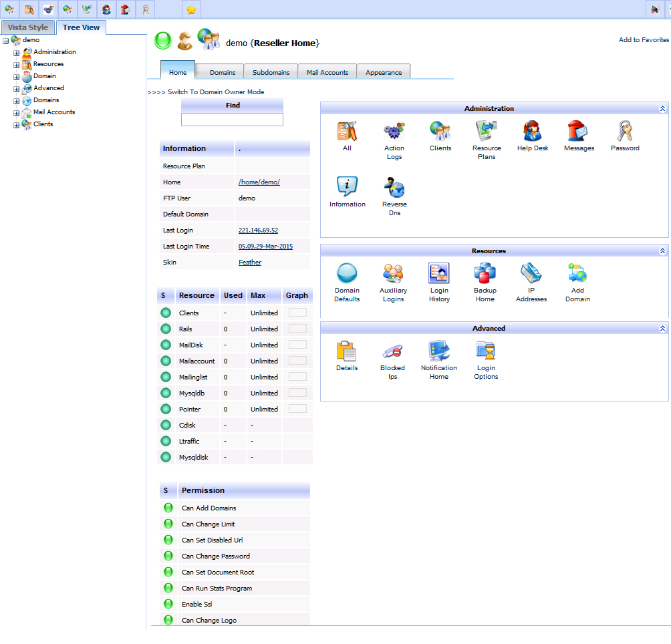671x644 pixels.
Task: Open Information icon in Administration panel
Action: 347,187
